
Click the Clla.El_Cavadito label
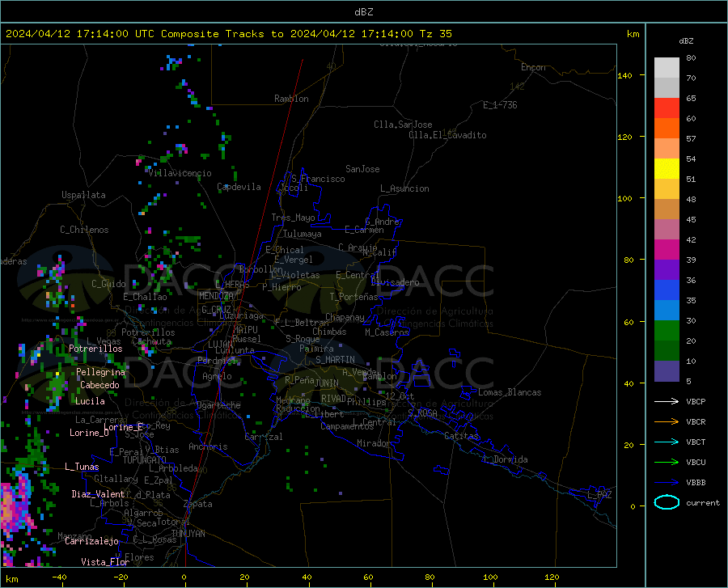(447, 135)
